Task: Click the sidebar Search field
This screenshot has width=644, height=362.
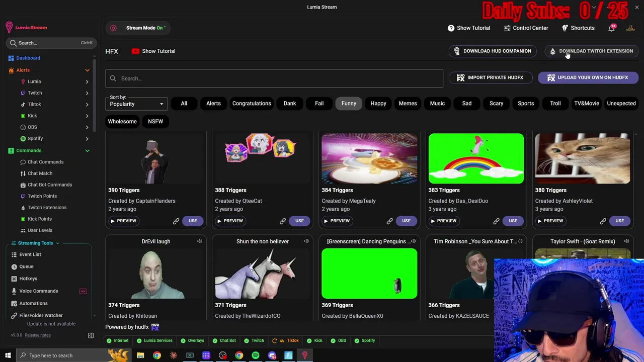Action: (50, 43)
